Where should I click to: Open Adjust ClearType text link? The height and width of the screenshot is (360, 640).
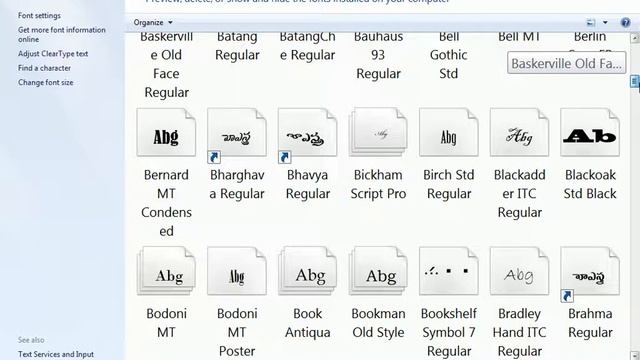53,53
